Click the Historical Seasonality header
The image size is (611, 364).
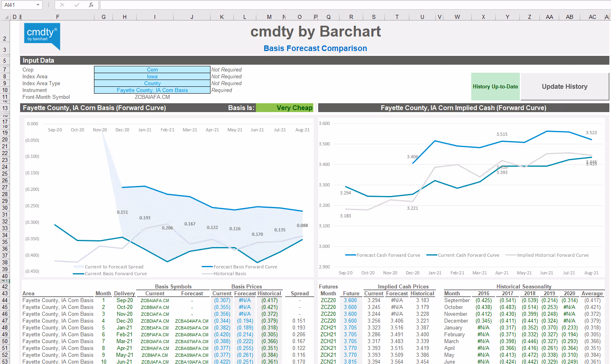click(524, 286)
